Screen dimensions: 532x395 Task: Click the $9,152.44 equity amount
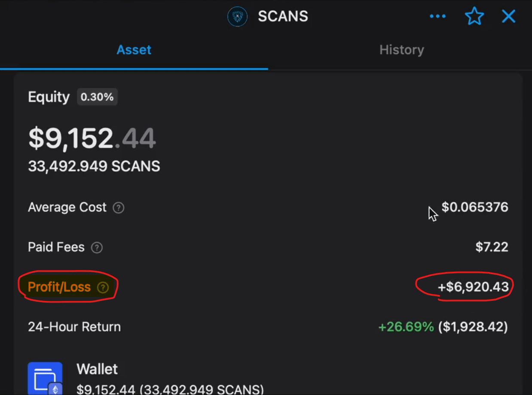pos(92,138)
